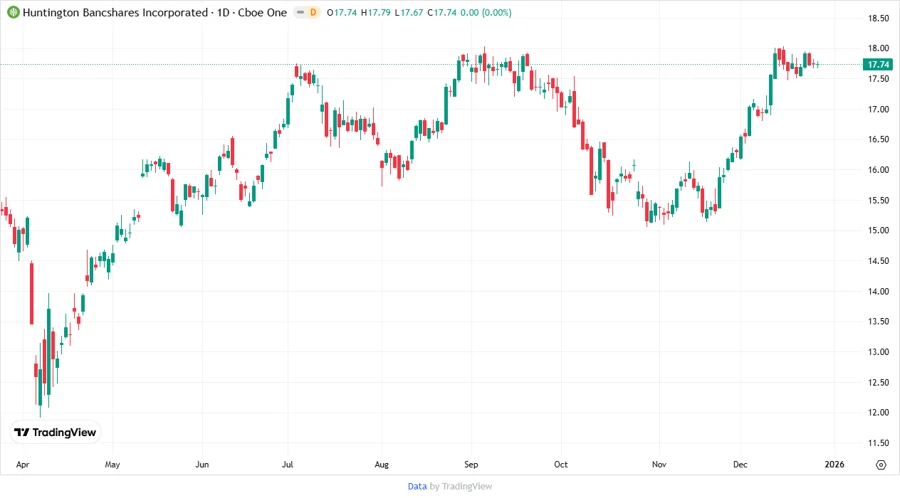Click the dash indicator next to D badge

point(300,12)
